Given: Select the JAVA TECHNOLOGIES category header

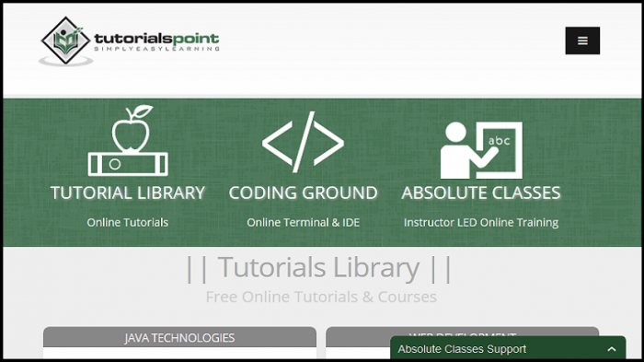Looking at the screenshot, I should pos(180,337).
